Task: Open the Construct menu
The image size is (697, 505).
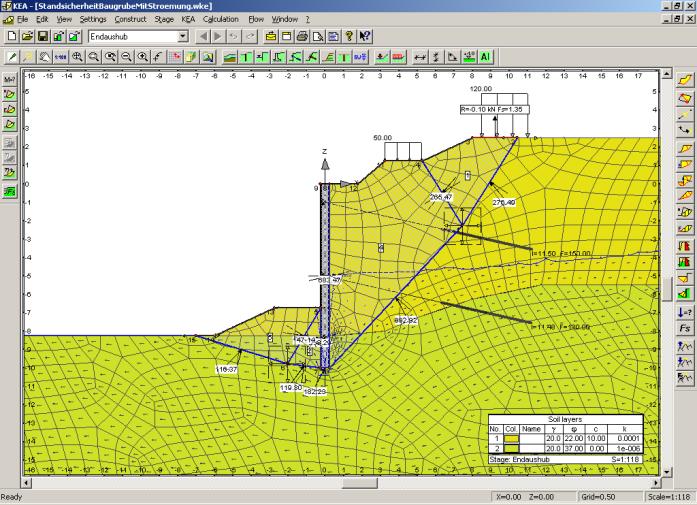Action: point(130,19)
